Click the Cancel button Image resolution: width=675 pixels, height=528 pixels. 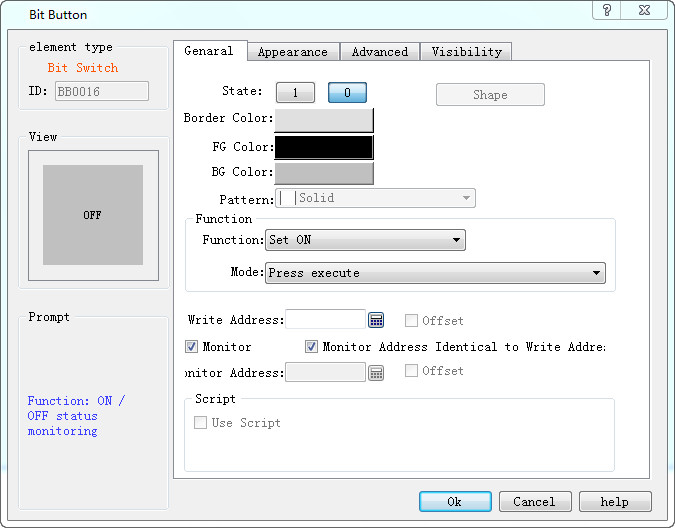click(534, 502)
